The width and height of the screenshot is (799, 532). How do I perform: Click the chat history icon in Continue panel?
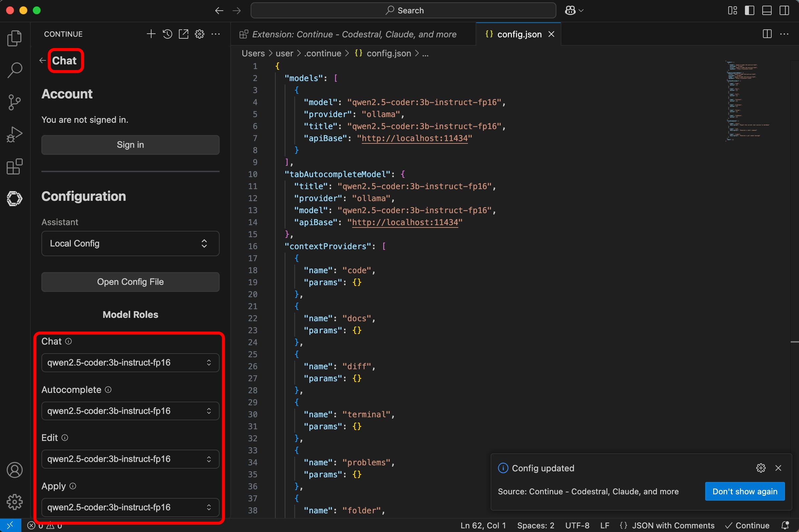pos(168,34)
